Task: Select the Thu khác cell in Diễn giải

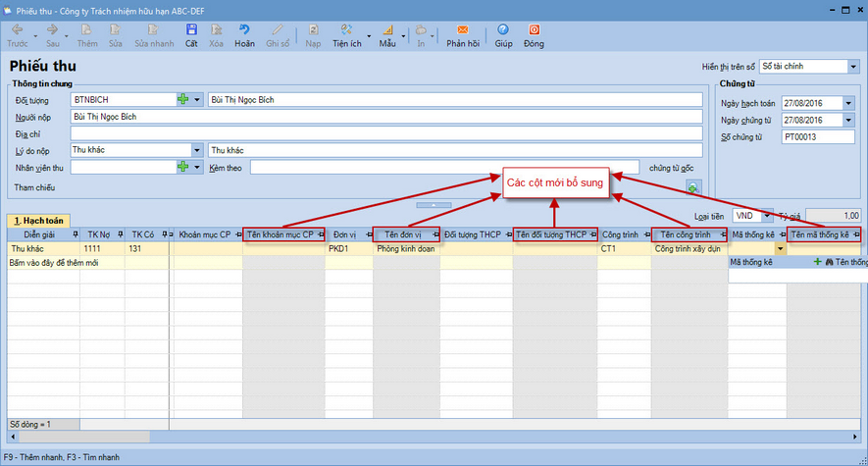Action: (44, 248)
